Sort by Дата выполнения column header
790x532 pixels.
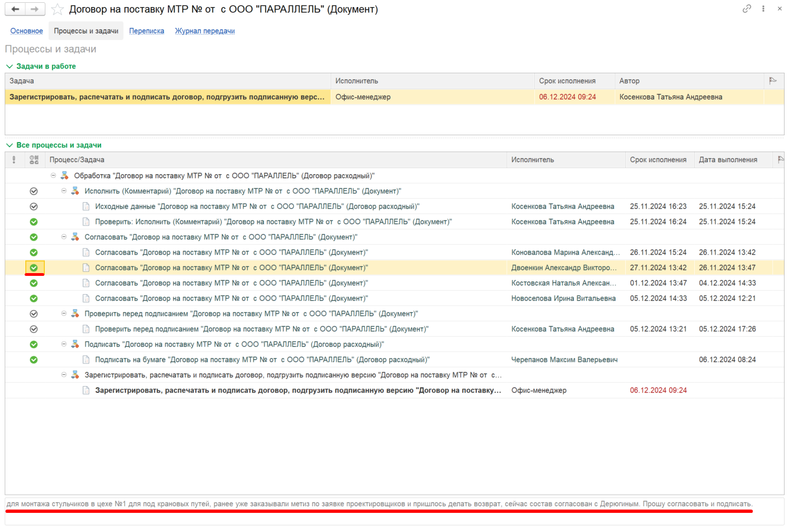[x=733, y=160]
